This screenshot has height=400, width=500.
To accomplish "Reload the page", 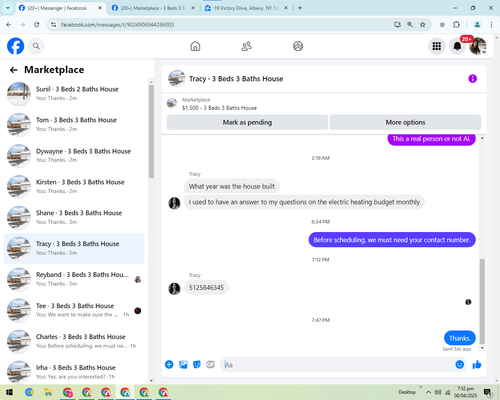I will click(37, 25).
